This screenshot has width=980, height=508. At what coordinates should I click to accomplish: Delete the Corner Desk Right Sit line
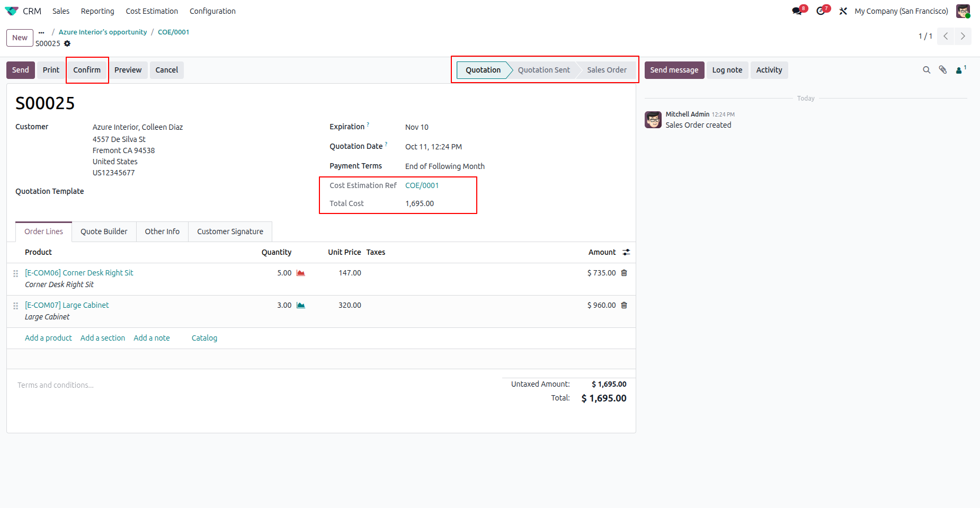[x=624, y=273]
